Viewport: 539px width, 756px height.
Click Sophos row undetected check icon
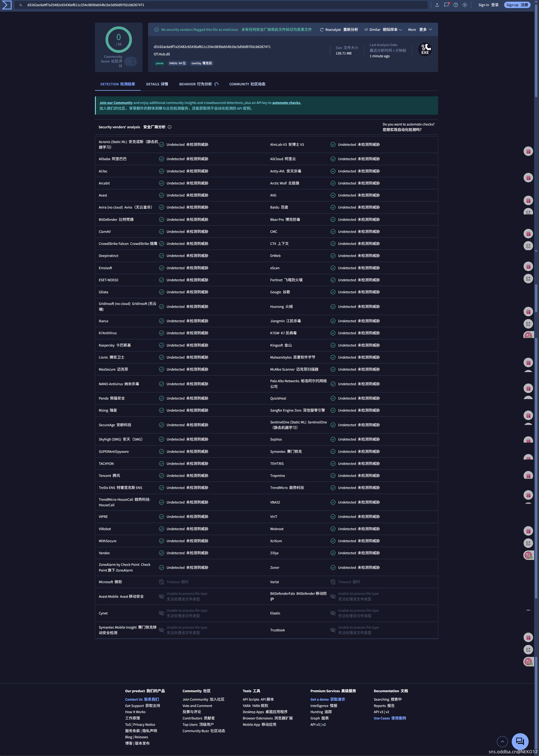pyautogui.click(x=333, y=439)
